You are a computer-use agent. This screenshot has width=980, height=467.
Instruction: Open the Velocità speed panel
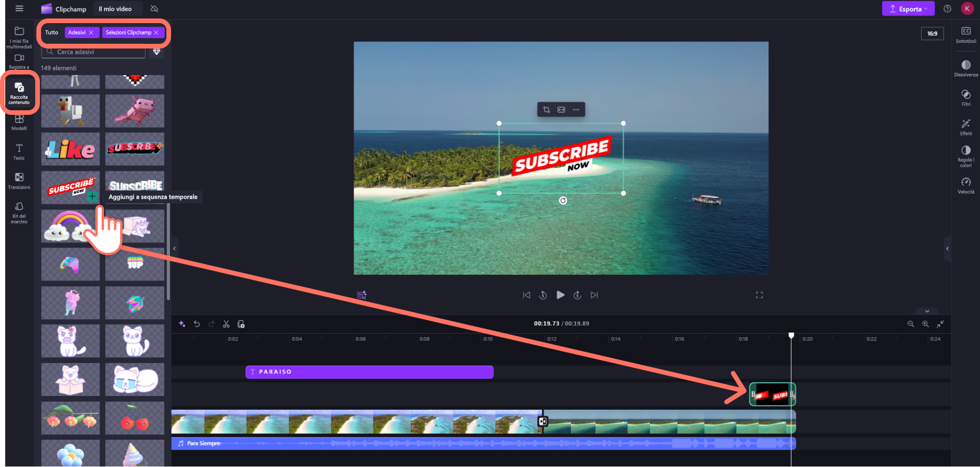coord(966,185)
